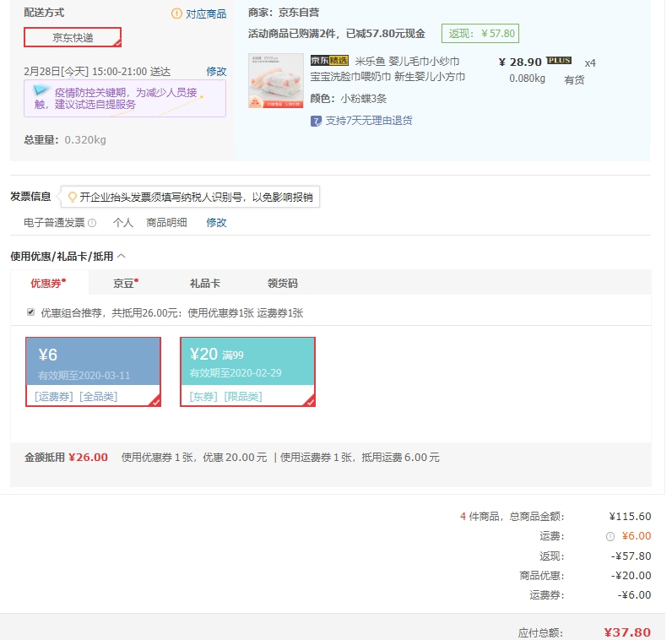Click 总商品金额 ¥115.60 value
The height and width of the screenshot is (640, 672).
click(x=630, y=517)
